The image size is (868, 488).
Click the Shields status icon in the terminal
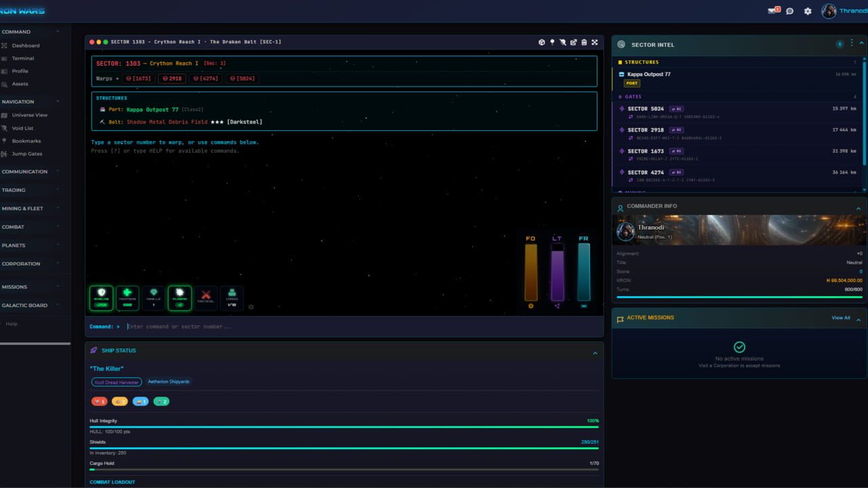[101, 298]
